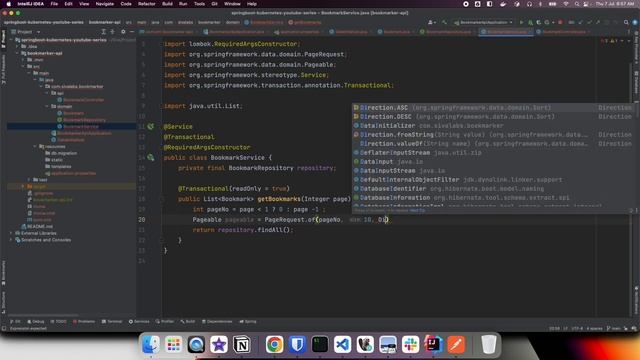Viewport: 640px width, 360px height.
Task: Open Terminal app from the Dock
Action: [x=320, y=344]
